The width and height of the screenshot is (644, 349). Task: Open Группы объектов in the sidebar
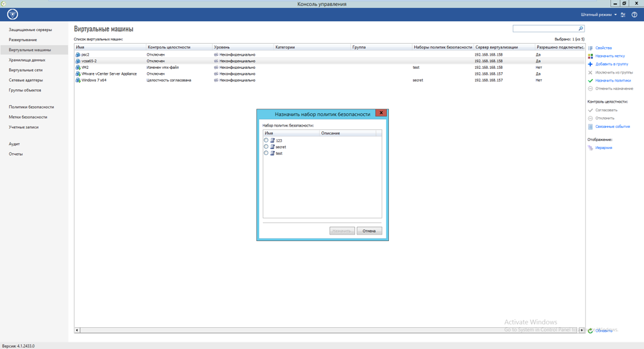(x=25, y=90)
